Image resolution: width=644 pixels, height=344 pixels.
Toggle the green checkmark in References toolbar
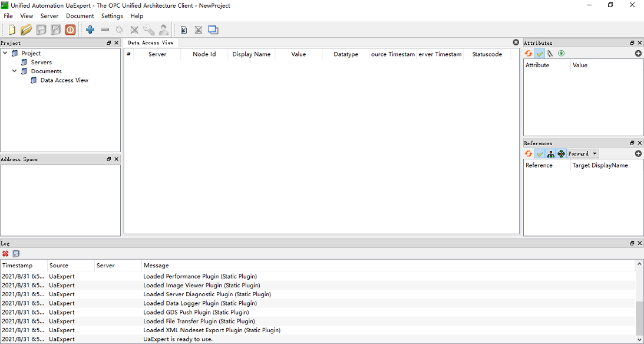tap(540, 153)
